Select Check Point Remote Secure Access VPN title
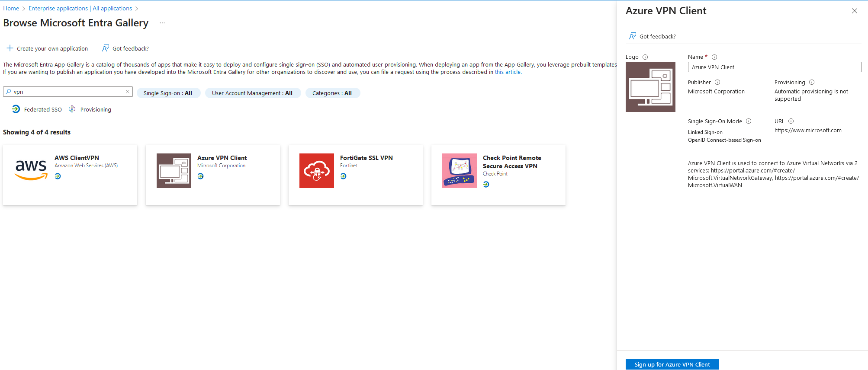Screen dimensions: 868x370 (512, 162)
